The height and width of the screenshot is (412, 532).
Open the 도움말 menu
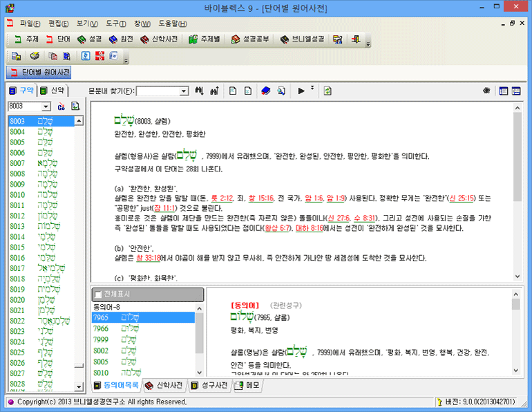(x=173, y=24)
